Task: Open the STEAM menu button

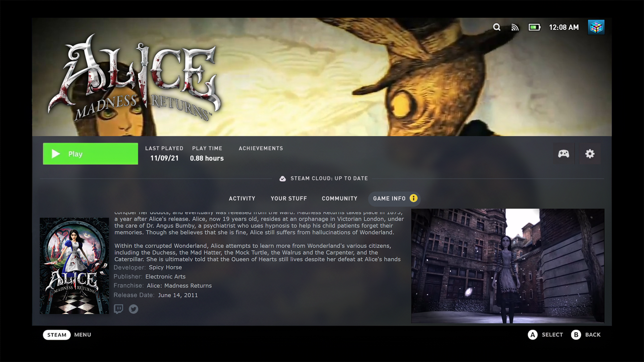Action: [57, 335]
